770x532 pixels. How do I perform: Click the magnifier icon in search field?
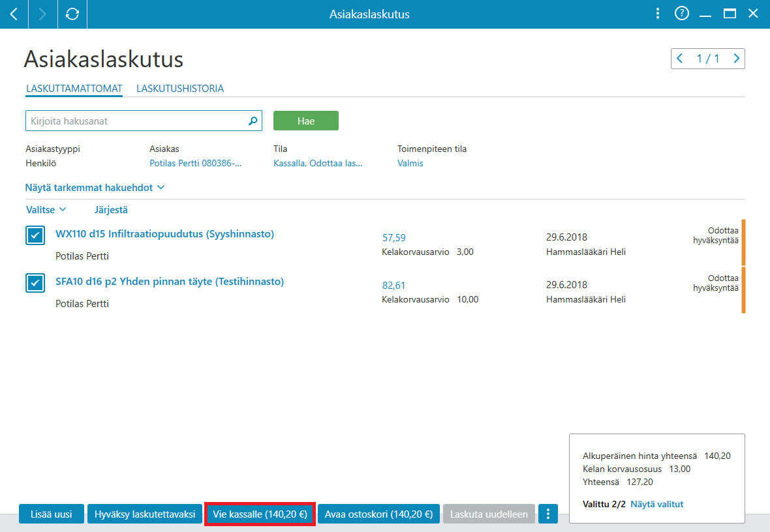tap(253, 121)
